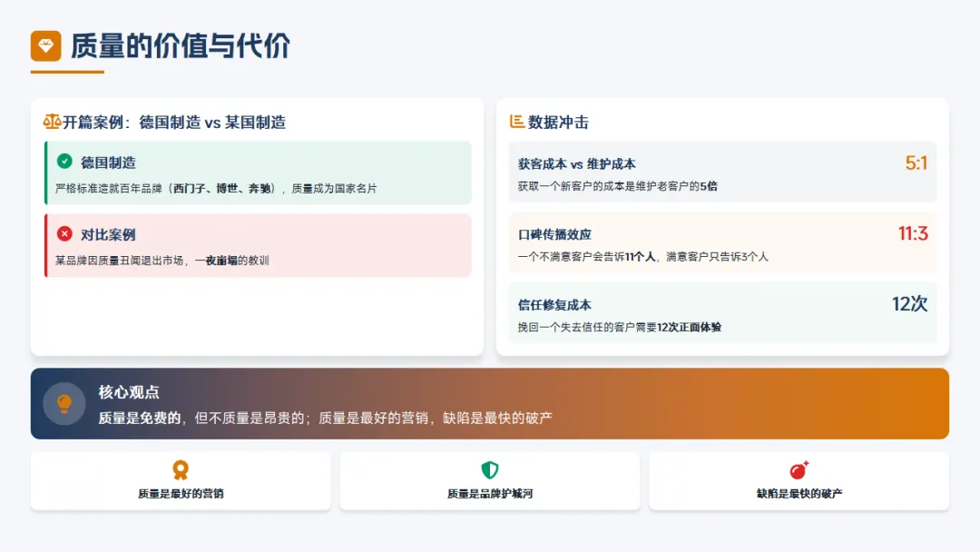Click the green checkmark icon beside 德国制造
The height and width of the screenshot is (552, 980).
point(64,162)
